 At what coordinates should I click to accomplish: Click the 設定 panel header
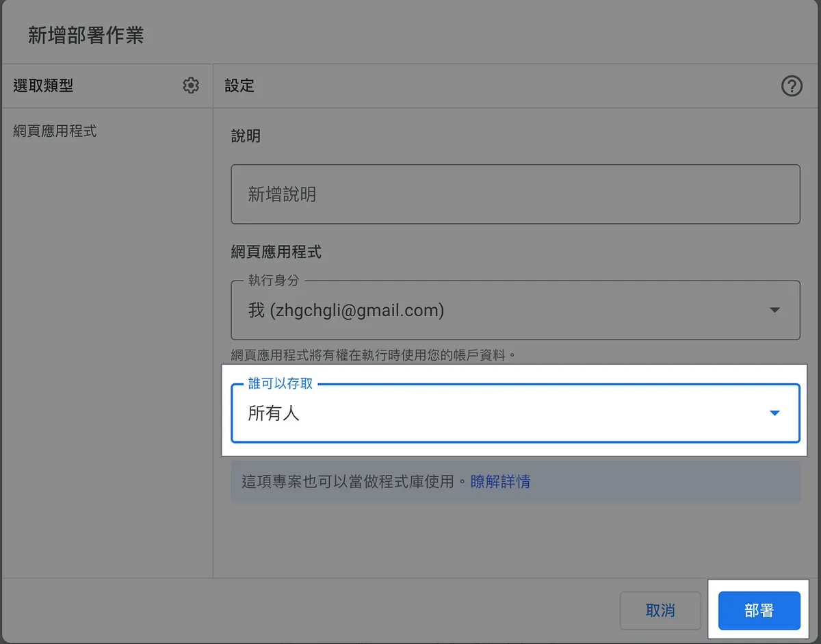(239, 86)
